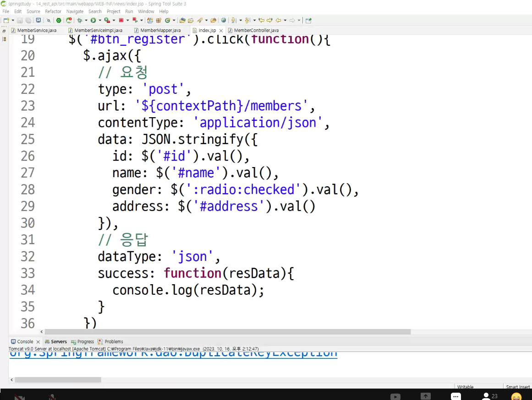Click the New Java Class icon

click(x=168, y=20)
